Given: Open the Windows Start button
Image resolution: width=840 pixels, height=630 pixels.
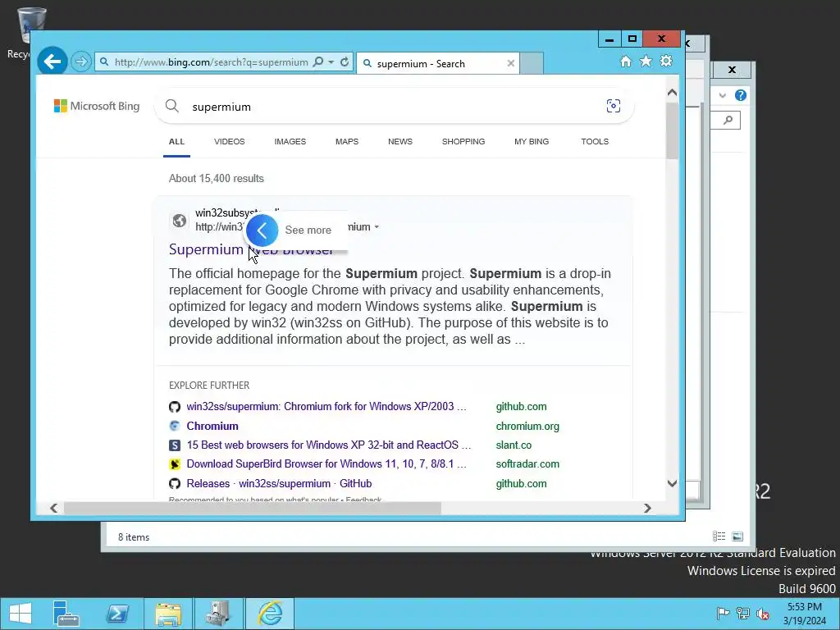Looking at the screenshot, I should click(x=21, y=614).
